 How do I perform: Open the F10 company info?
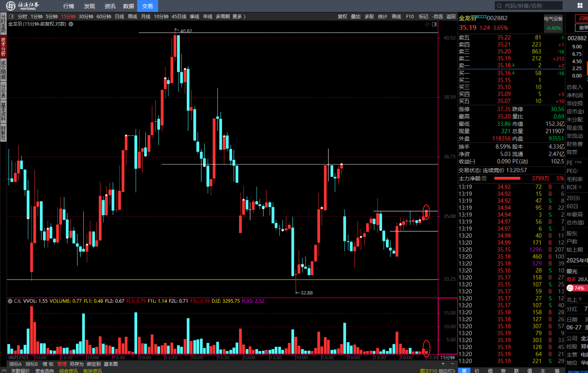tap(410, 17)
